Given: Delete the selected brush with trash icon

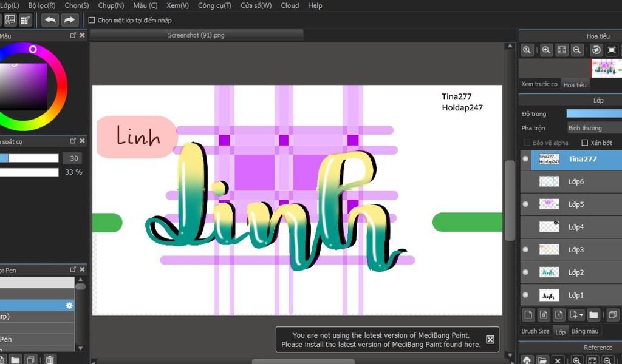Looking at the screenshot, I should click(x=50, y=359).
